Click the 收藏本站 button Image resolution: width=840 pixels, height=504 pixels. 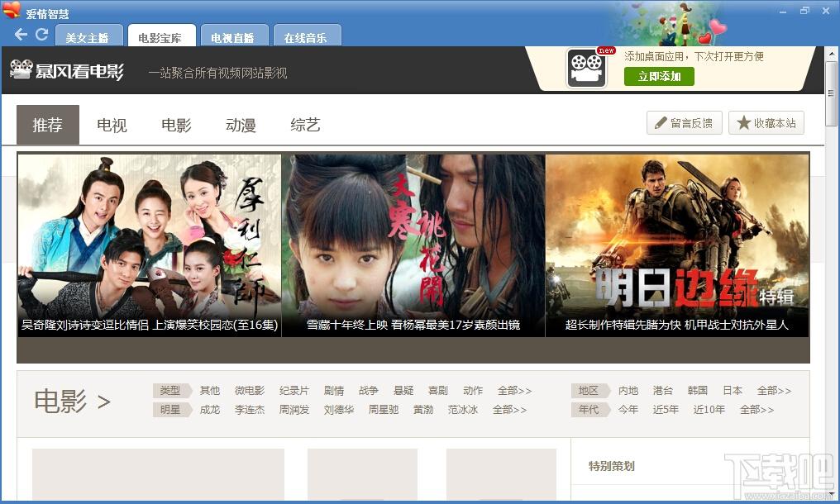(x=766, y=123)
